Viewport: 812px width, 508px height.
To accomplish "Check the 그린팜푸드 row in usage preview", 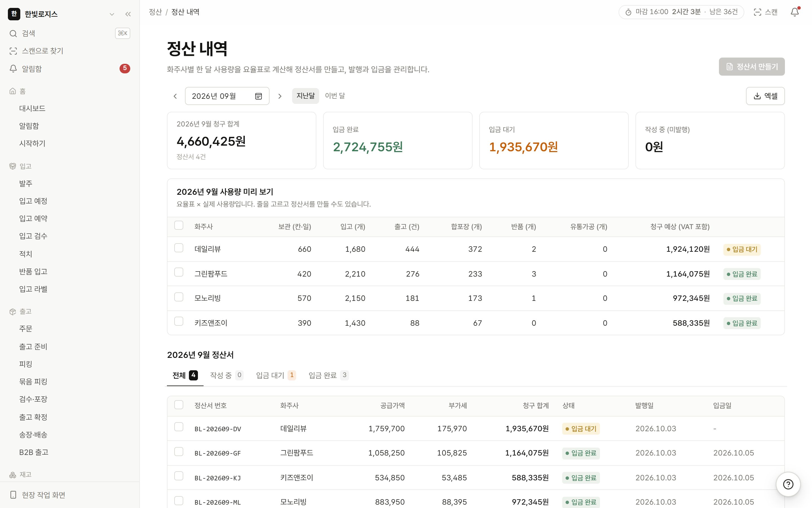I will pyautogui.click(x=179, y=272).
